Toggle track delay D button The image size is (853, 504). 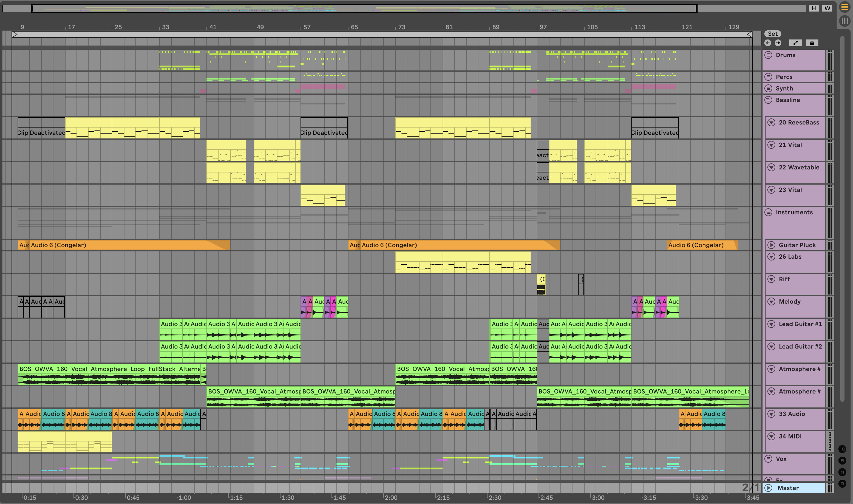click(842, 484)
